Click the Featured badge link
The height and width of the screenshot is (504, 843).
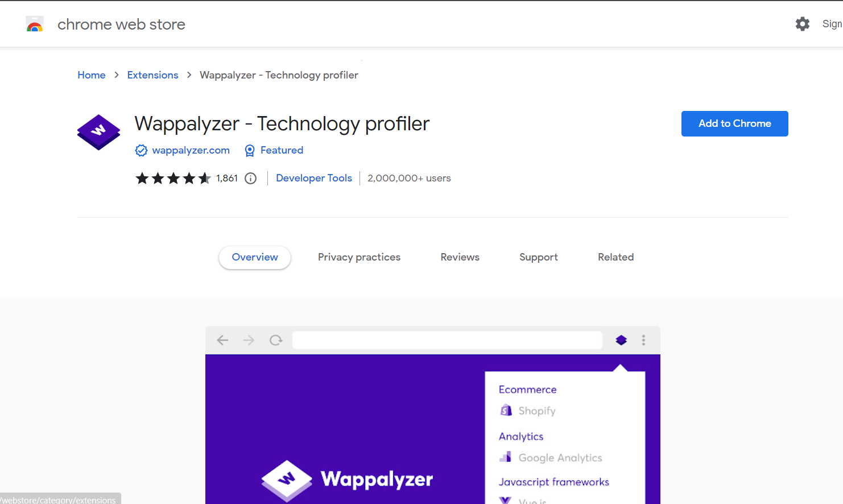tap(282, 150)
